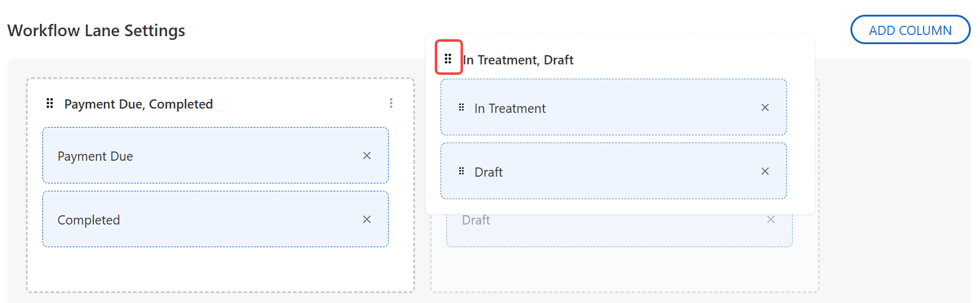
Task: Click the ADD COLUMN button
Action: click(x=910, y=30)
